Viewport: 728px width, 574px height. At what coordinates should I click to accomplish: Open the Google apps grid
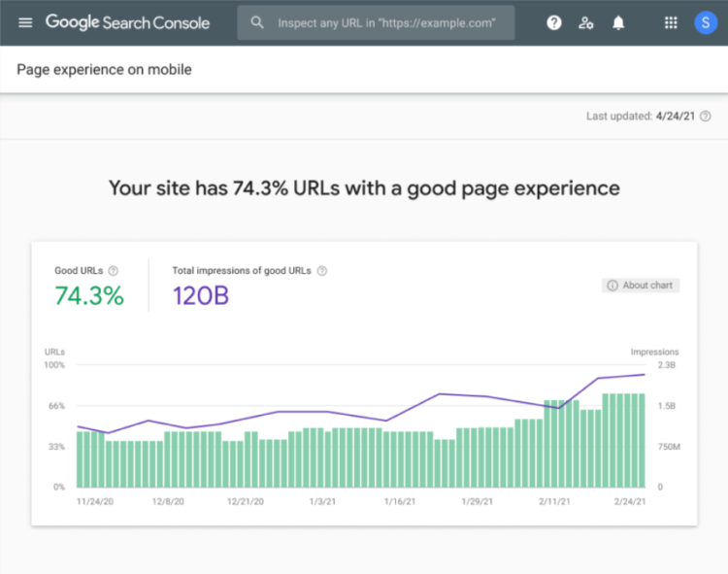click(x=671, y=22)
